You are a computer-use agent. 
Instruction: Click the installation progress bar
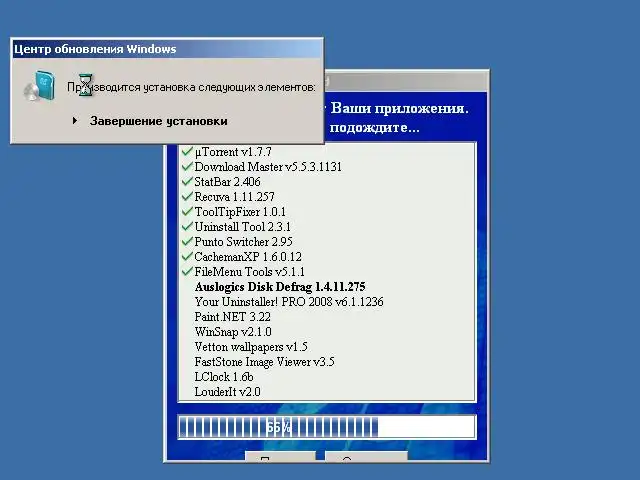pyautogui.click(x=327, y=427)
